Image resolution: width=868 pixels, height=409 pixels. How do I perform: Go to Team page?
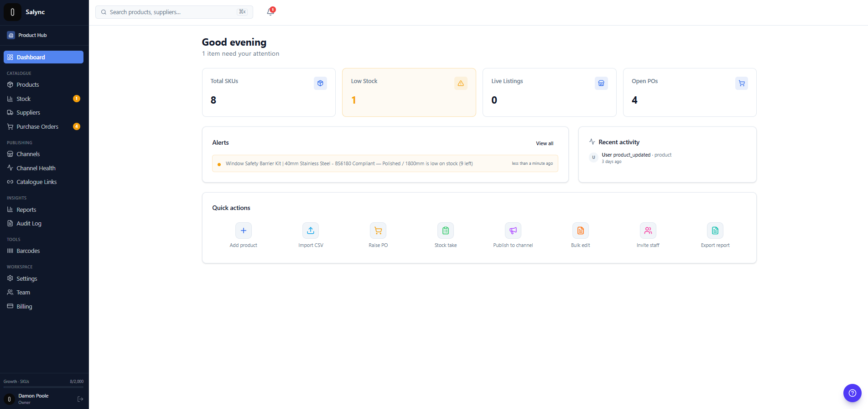43,292
